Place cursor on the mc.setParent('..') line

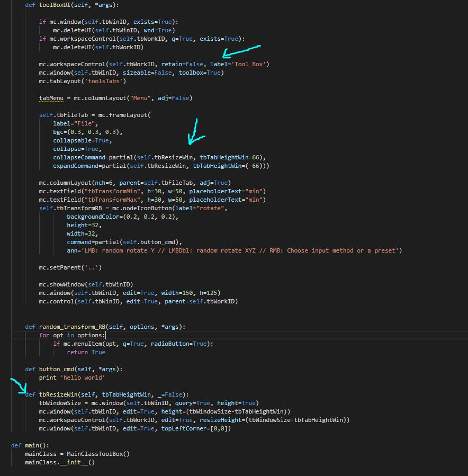tap(70, 267)
